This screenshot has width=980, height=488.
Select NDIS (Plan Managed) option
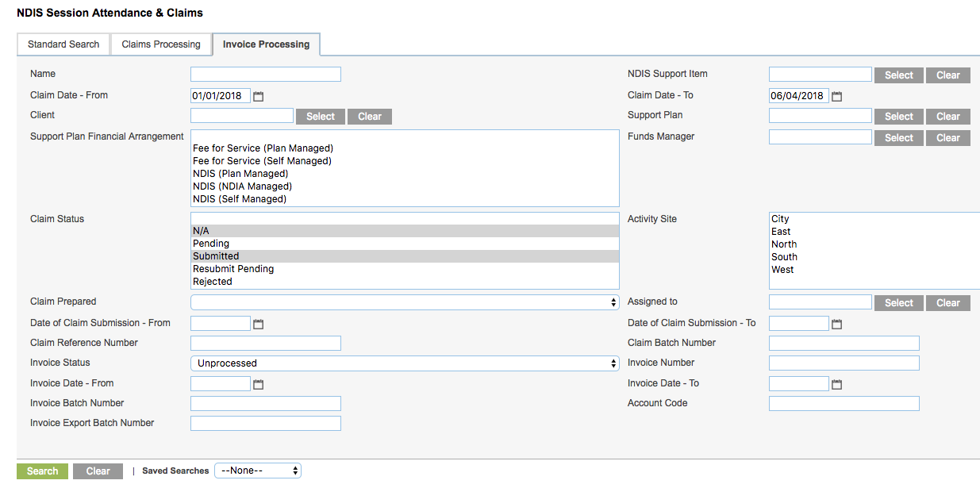(405, 174)
